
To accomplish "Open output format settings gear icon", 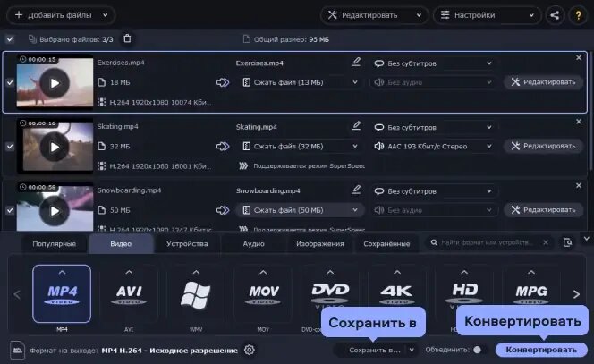I will 249,350.
